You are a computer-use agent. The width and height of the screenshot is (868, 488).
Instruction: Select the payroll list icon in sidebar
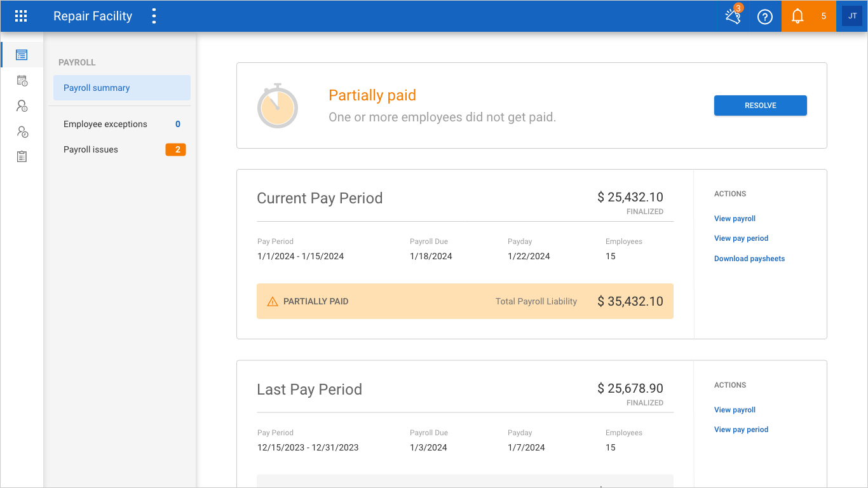(x=22, y=55)
